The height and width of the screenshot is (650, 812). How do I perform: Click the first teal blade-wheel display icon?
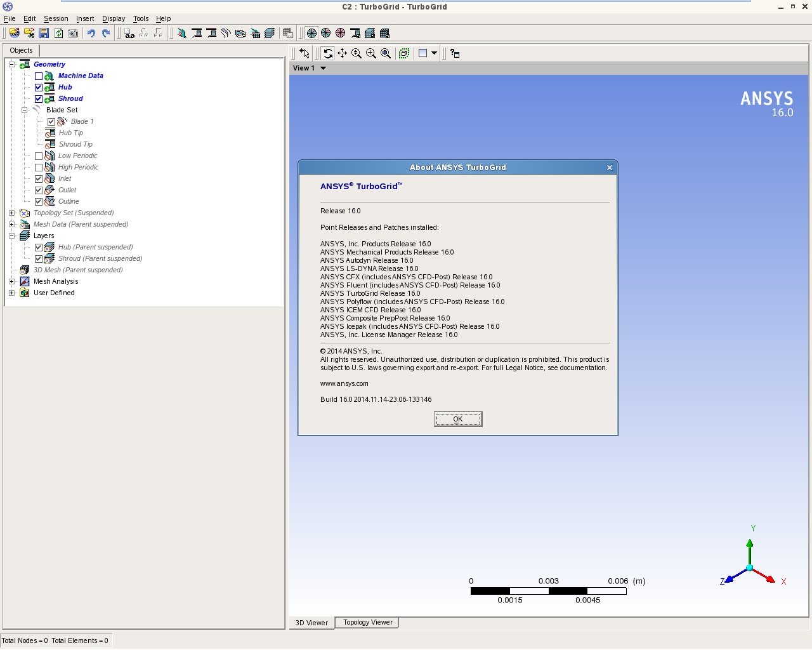(311, 33)
